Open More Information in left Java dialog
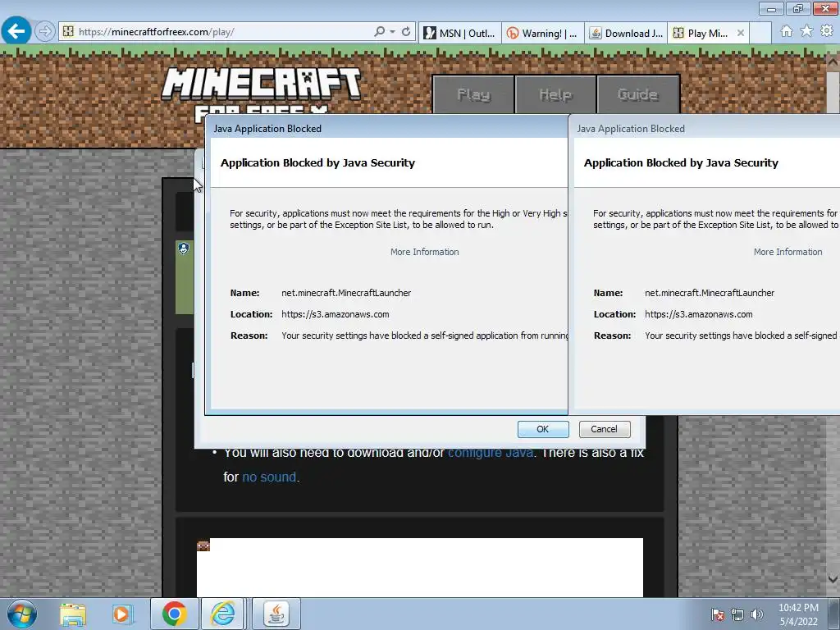The height and width of the screenshot is (630, 840). click(x=424, y=252)
